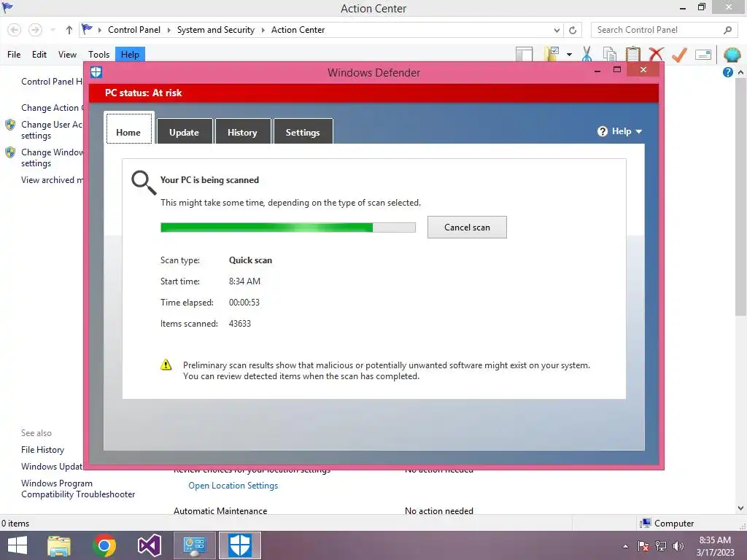Click the Control Panel taskbar icon
The image size is (747, 560).
[194, 545]
